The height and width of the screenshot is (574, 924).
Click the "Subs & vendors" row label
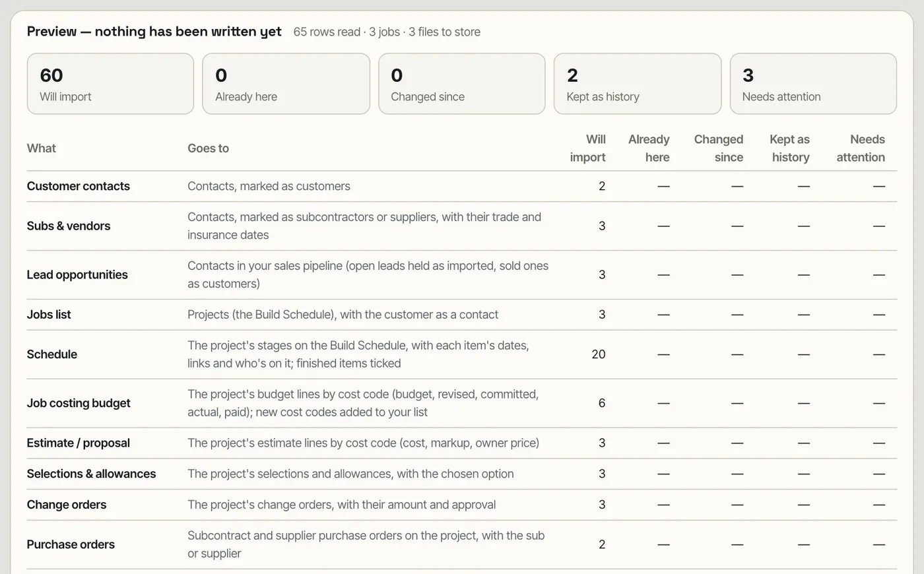click(69, 226)
